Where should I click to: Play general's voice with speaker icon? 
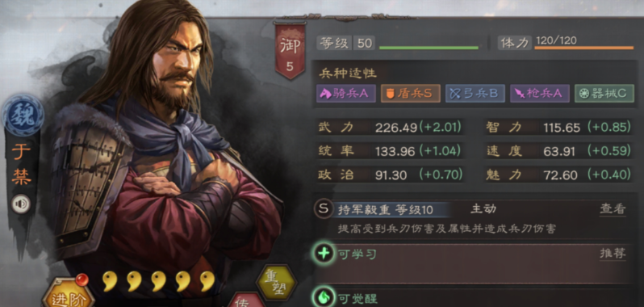click(x=20, y=204)
